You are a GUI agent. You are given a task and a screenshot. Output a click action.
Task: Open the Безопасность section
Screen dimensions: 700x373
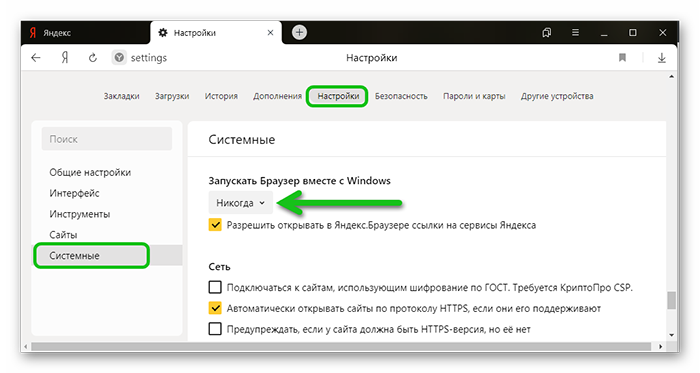[401, 96]
